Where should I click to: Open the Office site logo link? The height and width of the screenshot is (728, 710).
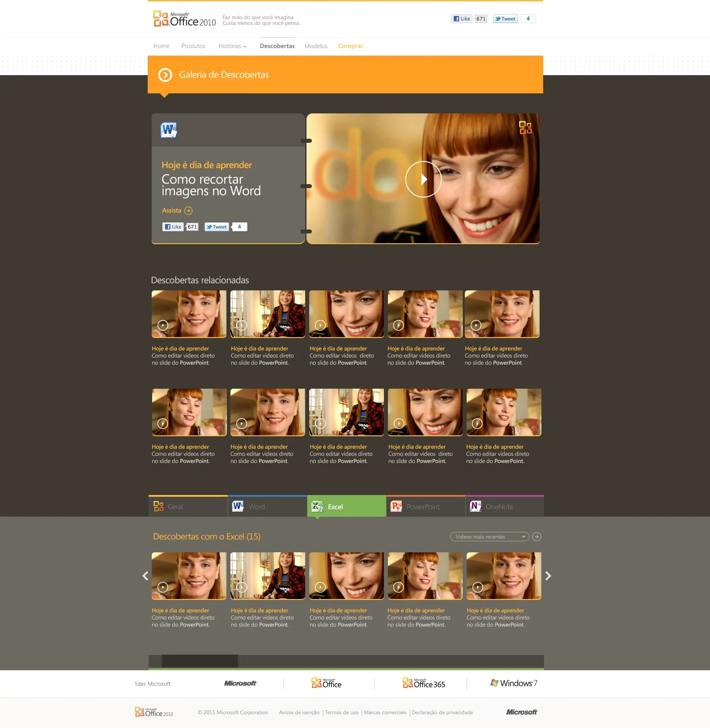pyautogui.click(x=327, y=683)
